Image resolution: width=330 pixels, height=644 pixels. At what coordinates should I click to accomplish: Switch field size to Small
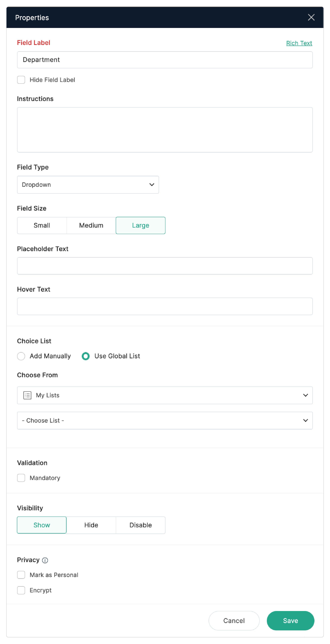42,225
